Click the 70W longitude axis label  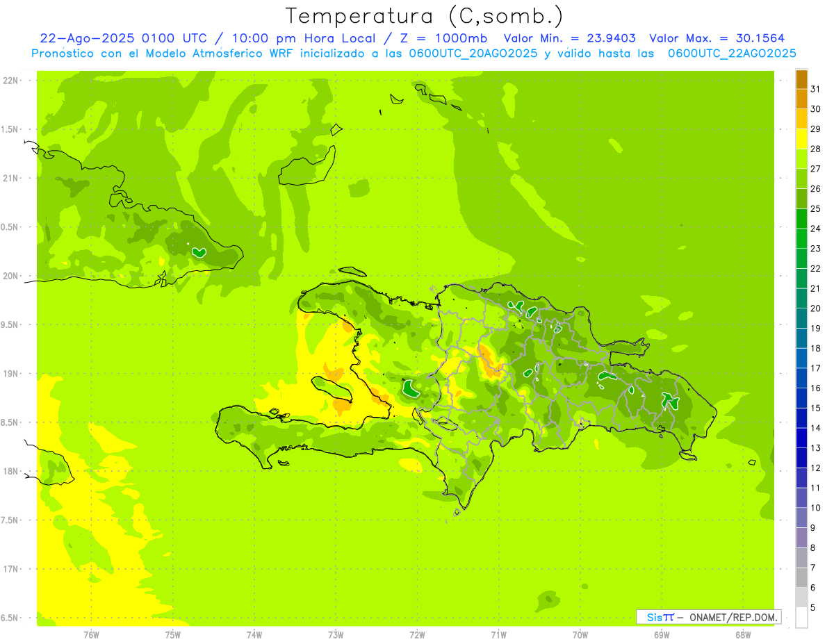coord(580,635)
